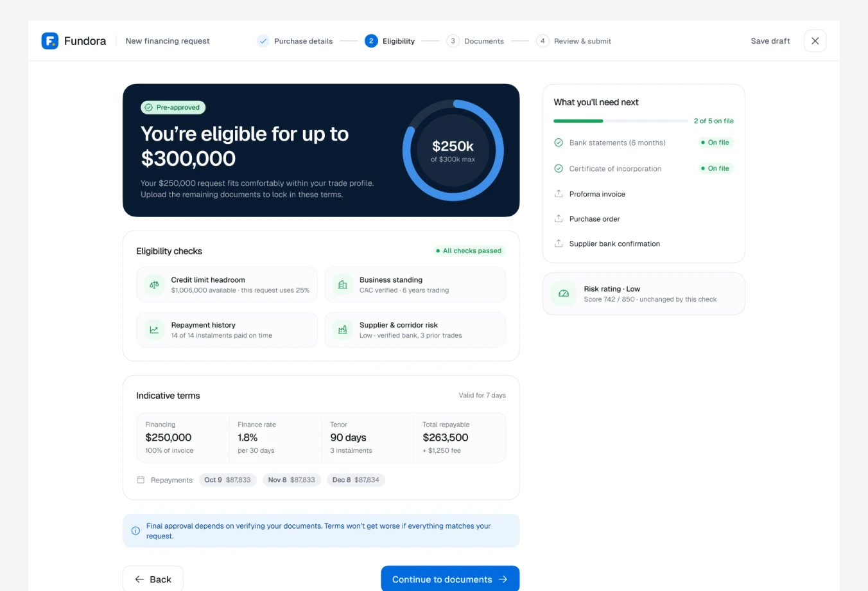Screen dimensions: 868x591
Task: Click the Purchase order label
Action: tap(595, 219)
